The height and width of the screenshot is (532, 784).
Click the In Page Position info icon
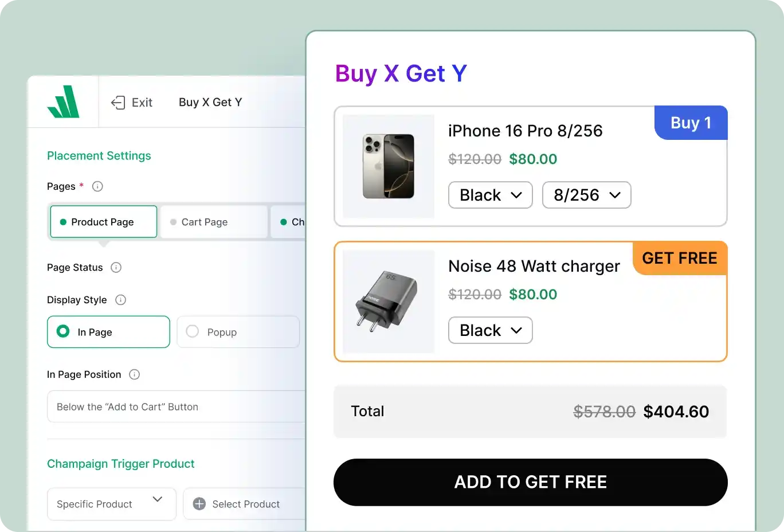[x=134, y=374]
